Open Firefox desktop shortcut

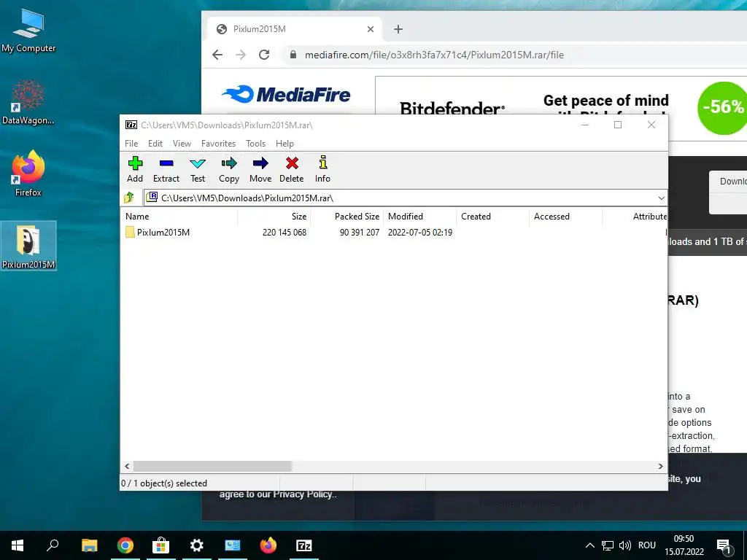(28, 174)
